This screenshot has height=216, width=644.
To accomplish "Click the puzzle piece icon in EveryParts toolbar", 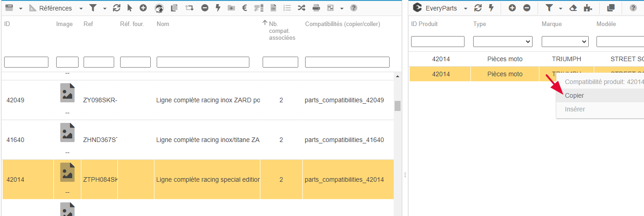I will (589, 8).
